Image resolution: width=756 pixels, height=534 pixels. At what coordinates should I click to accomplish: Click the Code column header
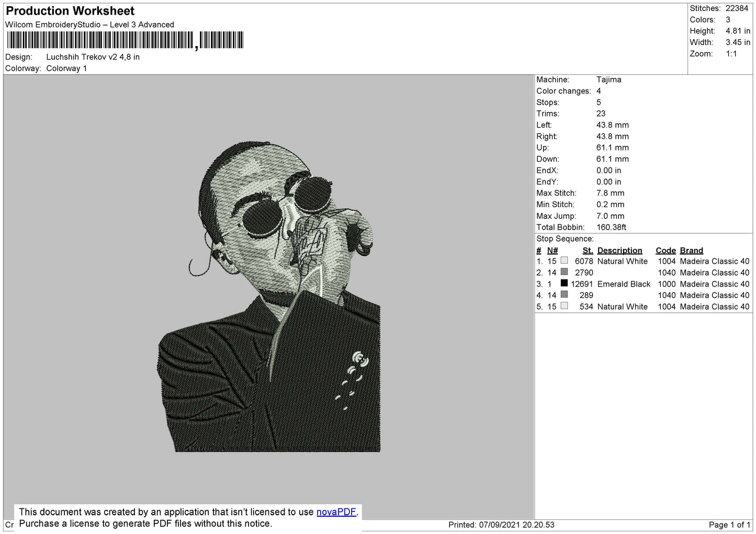point(666,251)
